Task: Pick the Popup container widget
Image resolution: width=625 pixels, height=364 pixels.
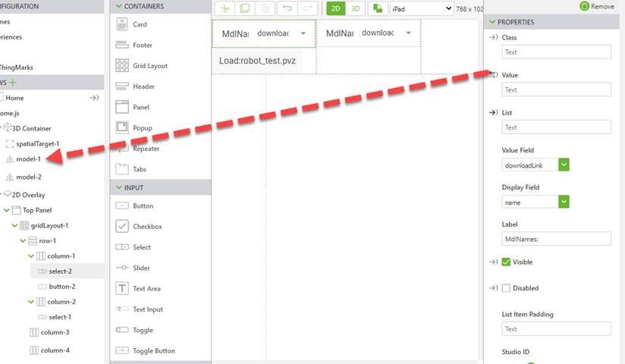Action: (x=134, y=128)
